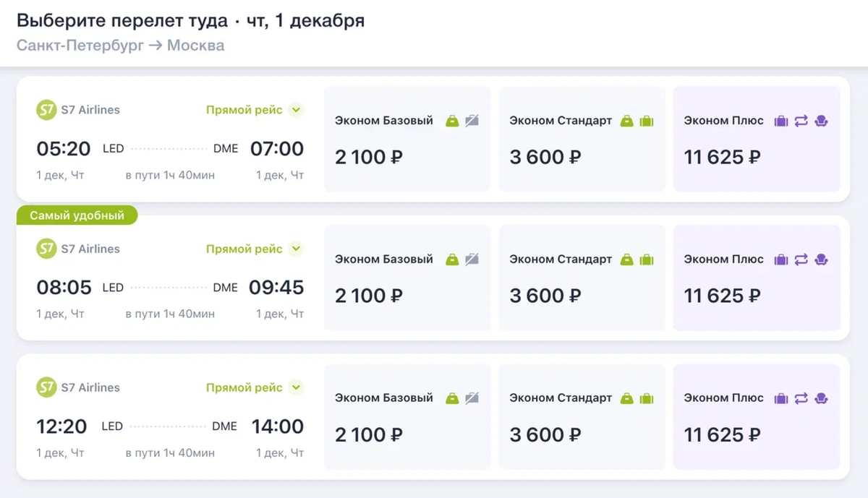Choose Эконом Стандарт 3 600 ₽ for 05:20 flight
Viewport: 868px width, 498px height.
click(582, 140)
